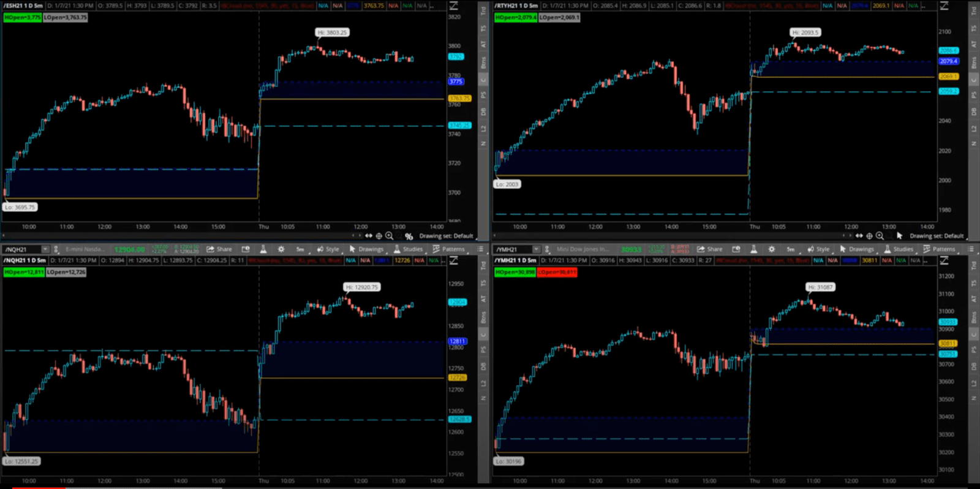Click the Lo: 2003 bubble on /RTYH21 chart
The width and height of the screenshot is (980, 489).
[507, 184]
